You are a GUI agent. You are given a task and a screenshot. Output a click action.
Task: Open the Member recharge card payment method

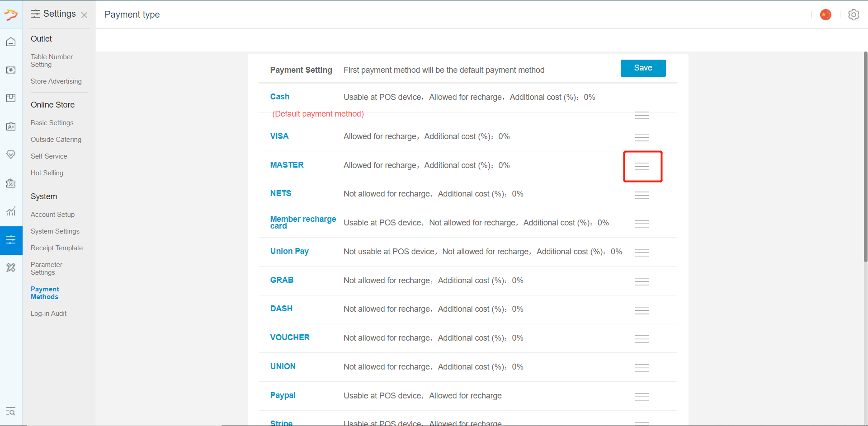point(303,222)
